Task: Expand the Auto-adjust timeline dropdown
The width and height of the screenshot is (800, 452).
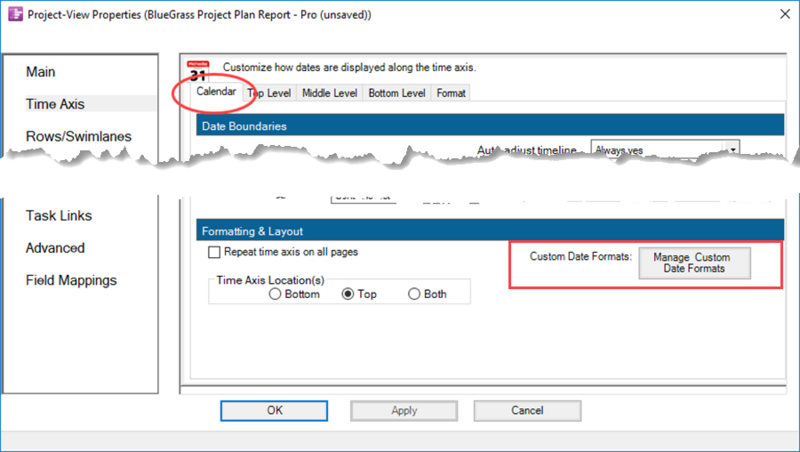Action: pos(733,149)
